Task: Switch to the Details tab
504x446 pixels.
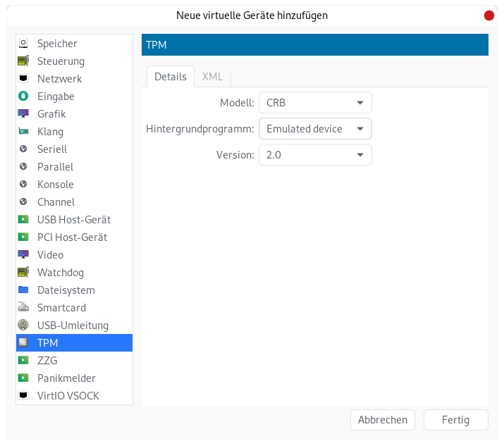Action: click(171, 77)
